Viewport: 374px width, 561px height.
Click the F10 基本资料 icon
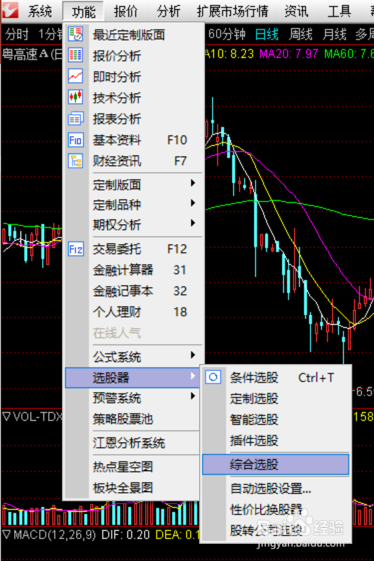click(76, 140)
